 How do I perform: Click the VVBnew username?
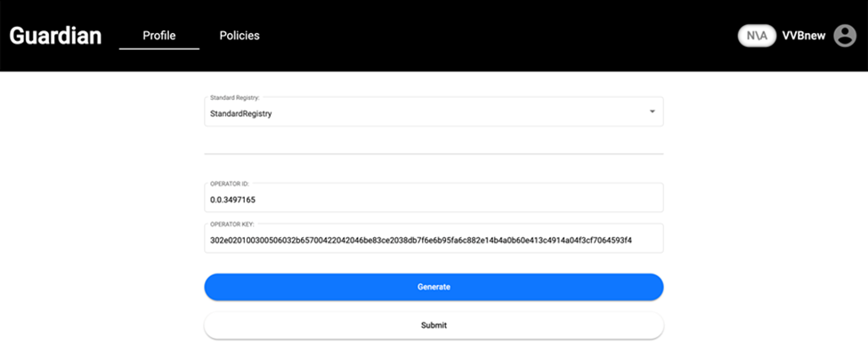click(804, 36)
